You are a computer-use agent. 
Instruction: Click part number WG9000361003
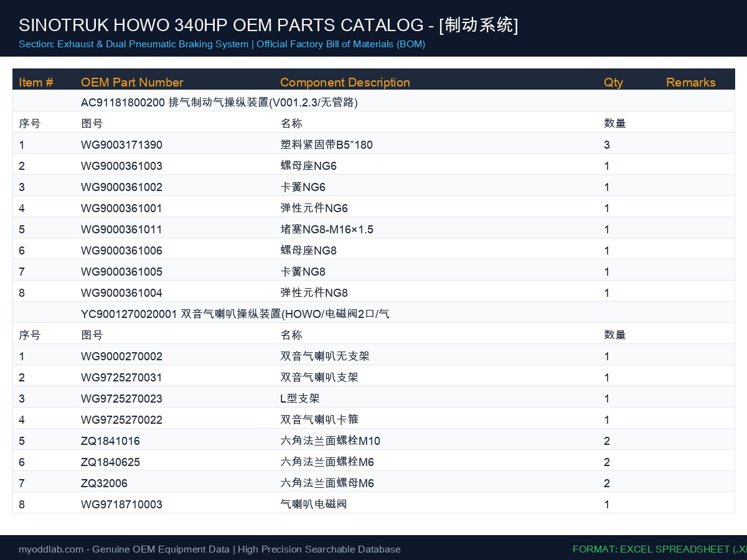point(121,166)
